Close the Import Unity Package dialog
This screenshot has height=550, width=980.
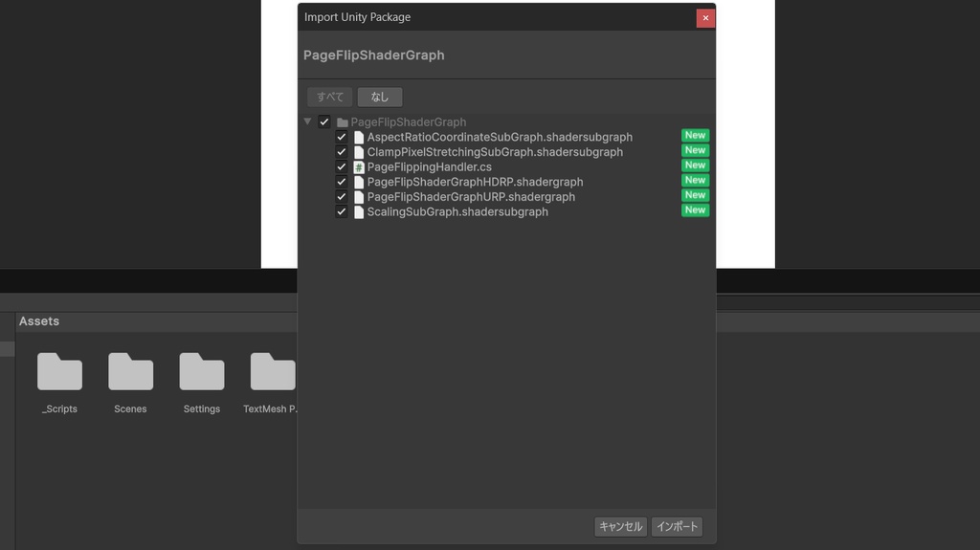[x=705, y=18]
